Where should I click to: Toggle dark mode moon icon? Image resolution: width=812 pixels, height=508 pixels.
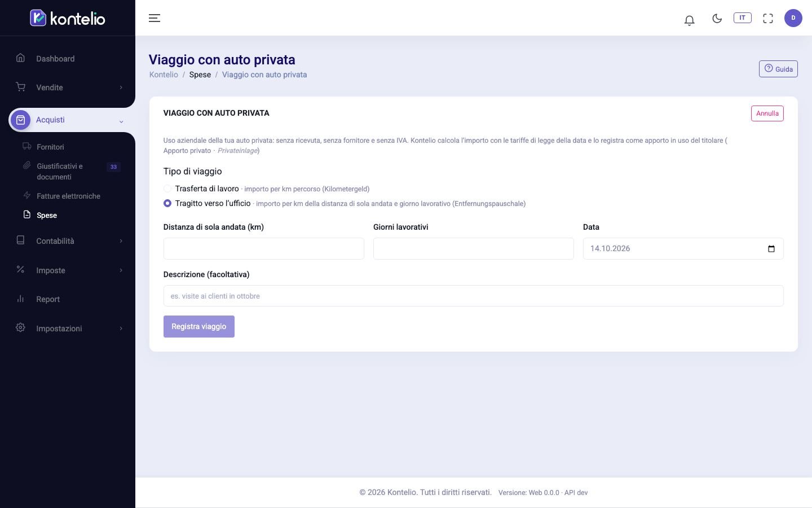[x=717, y=18]
